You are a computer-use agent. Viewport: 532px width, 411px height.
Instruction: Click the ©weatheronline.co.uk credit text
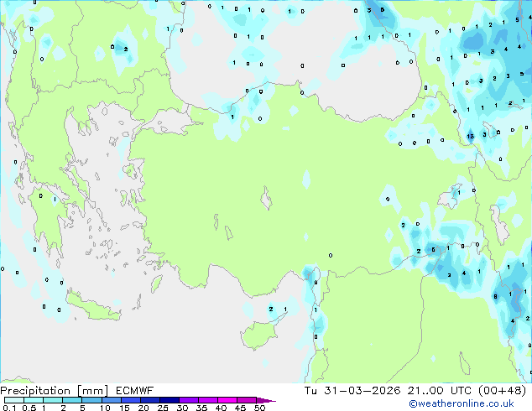tap(462, 403)
